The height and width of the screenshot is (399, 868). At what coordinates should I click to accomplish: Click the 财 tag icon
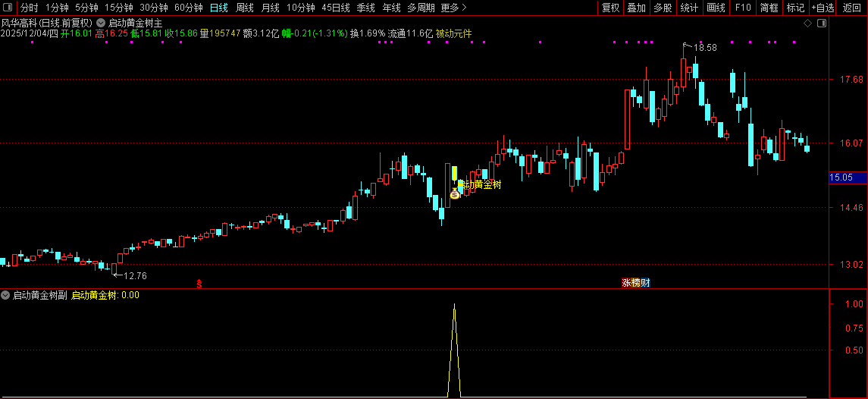[645, 283]
